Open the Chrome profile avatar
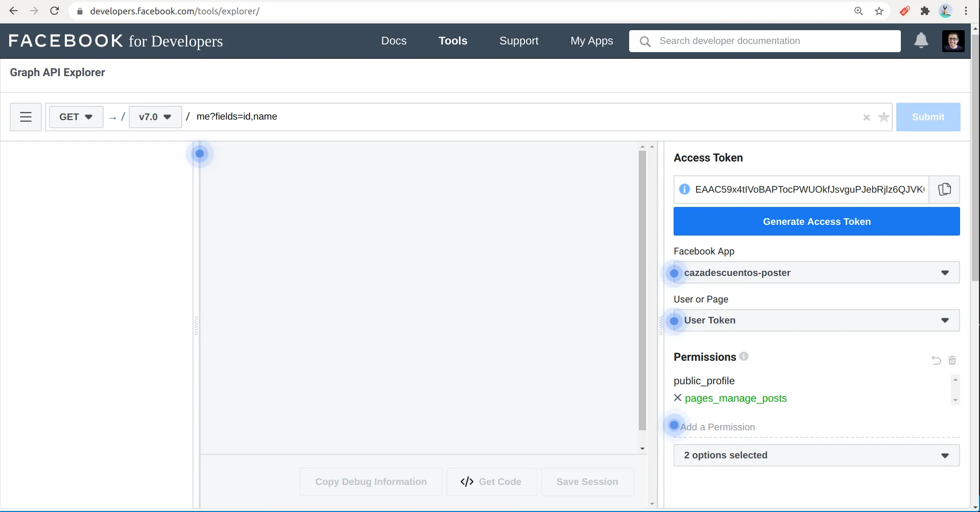The image size is (980, 512). point(945,11)
